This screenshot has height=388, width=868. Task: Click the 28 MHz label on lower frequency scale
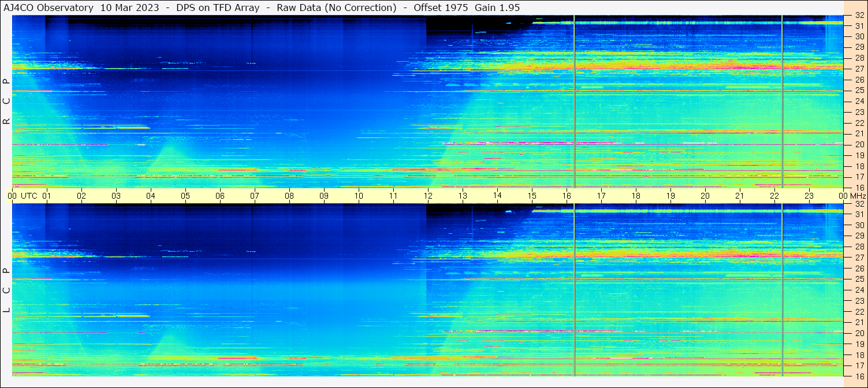point(859,247)
